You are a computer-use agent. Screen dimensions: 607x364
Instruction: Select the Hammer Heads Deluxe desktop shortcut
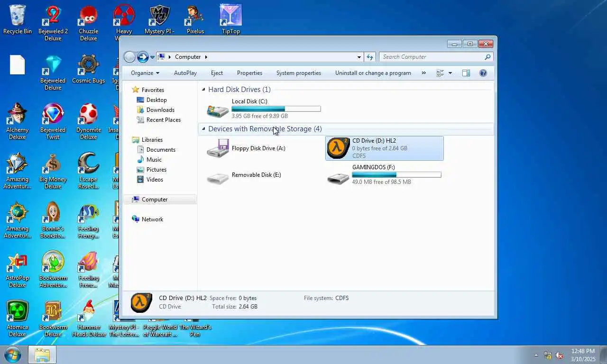coord(88,318)
